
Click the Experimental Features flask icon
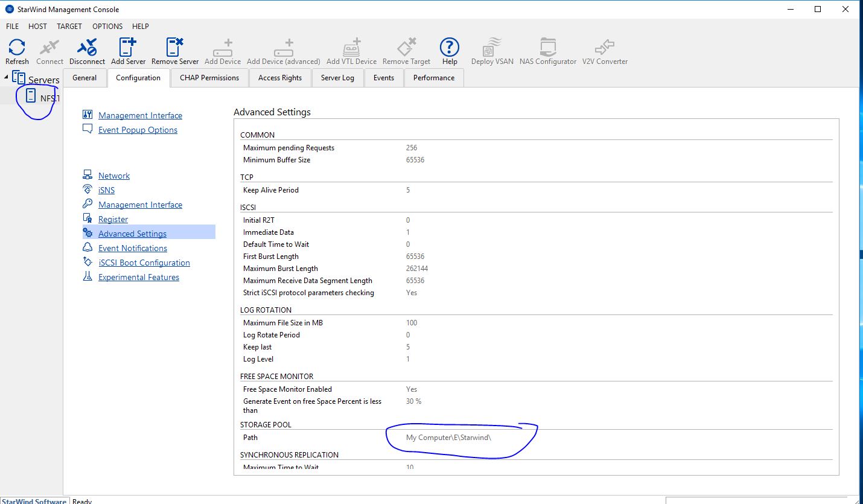point(88,276)
